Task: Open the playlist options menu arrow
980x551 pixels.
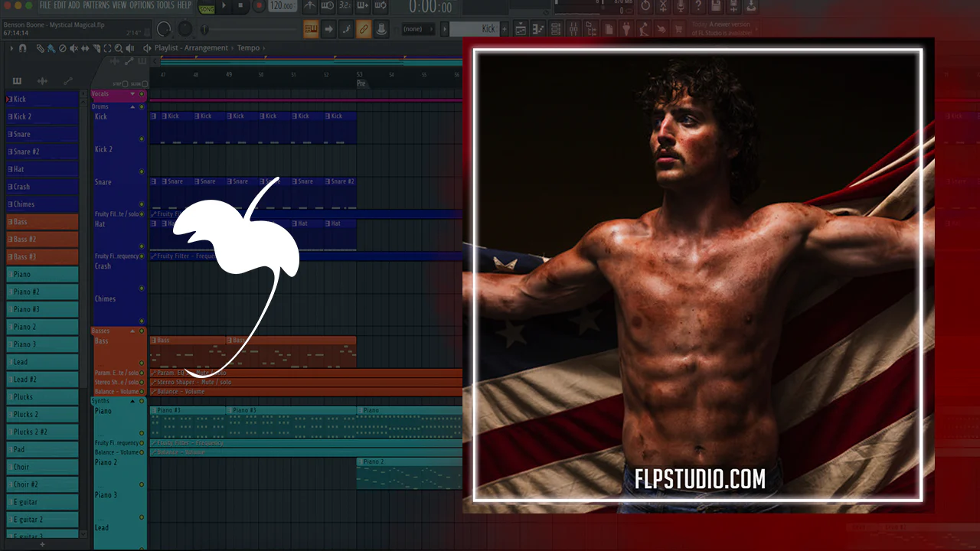Action: (x=11, y=48)
